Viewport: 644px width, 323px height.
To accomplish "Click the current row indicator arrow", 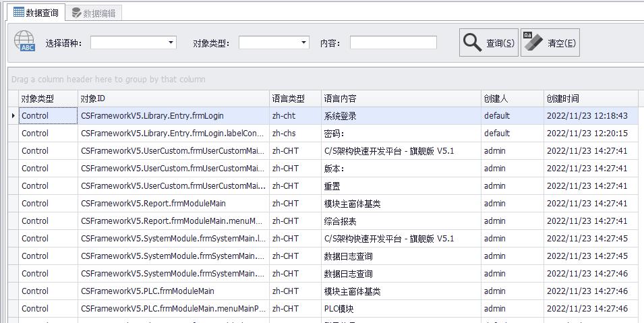I will tap(13, 116).
